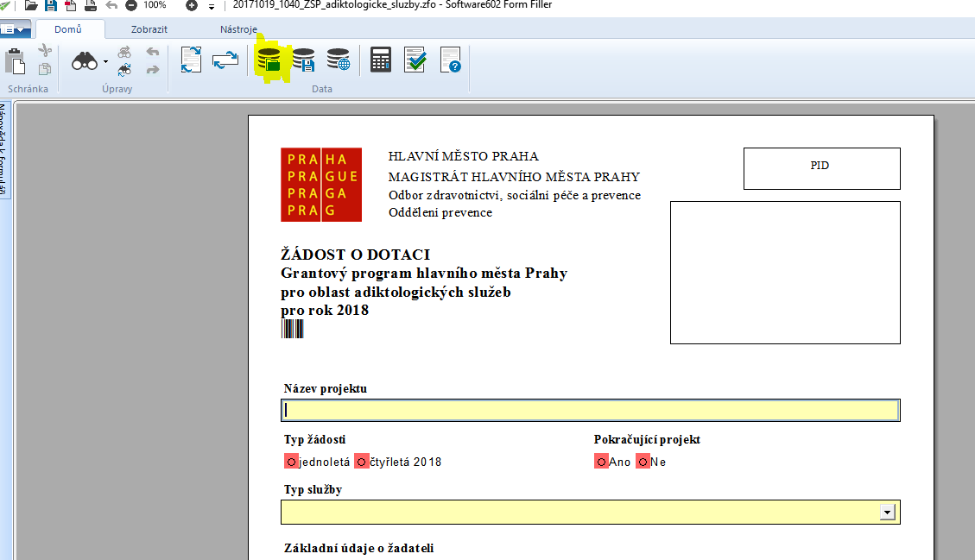
Task: Click the Paste clipboard icon in Schránka
Action: click(x=15, y=61)
